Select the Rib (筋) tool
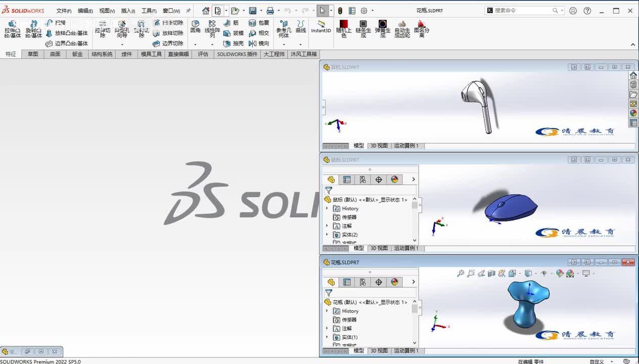 click(x=231, y=23)
